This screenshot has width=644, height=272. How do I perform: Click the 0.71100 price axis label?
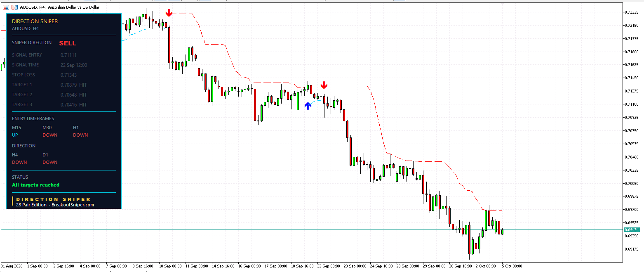point(632,104)
